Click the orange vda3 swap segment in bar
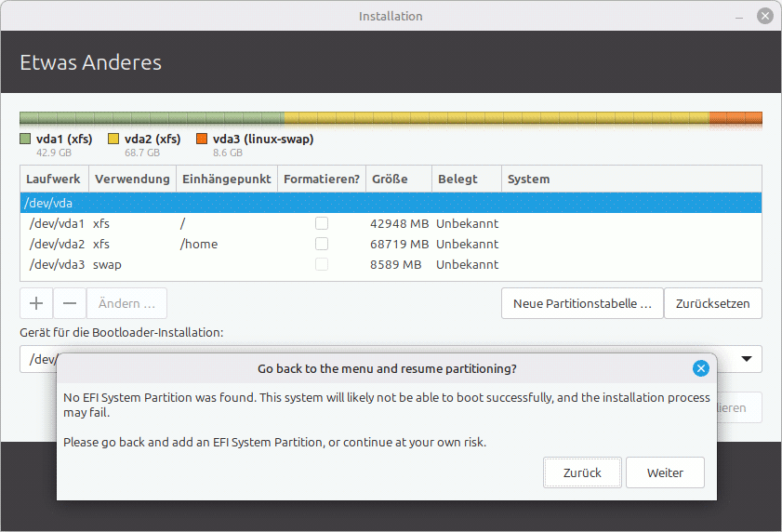782x532 pixels. [736, 118]
